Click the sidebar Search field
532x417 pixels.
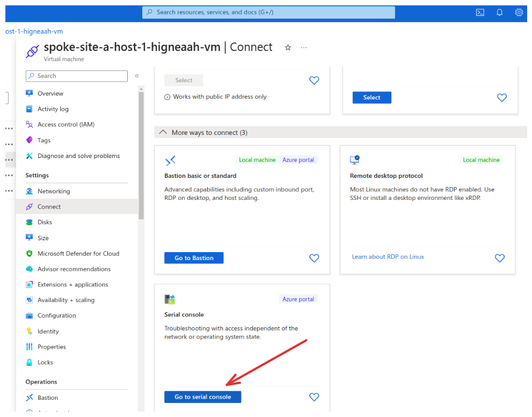[77, 76]
